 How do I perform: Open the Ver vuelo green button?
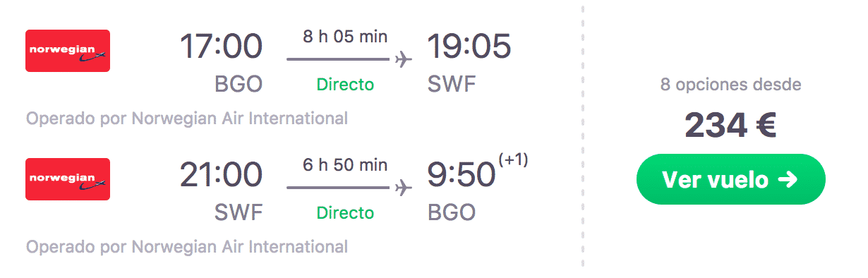pos(731,180)
